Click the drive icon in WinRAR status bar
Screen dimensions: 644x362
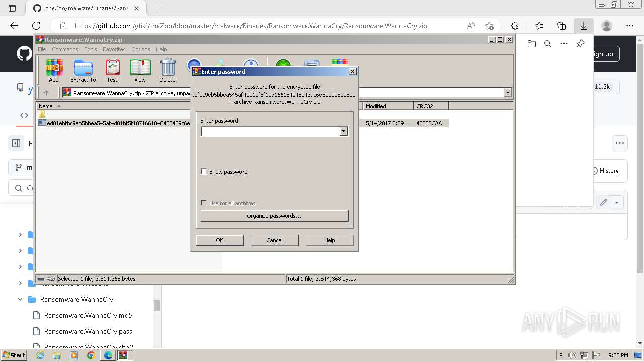pos(41,279)
